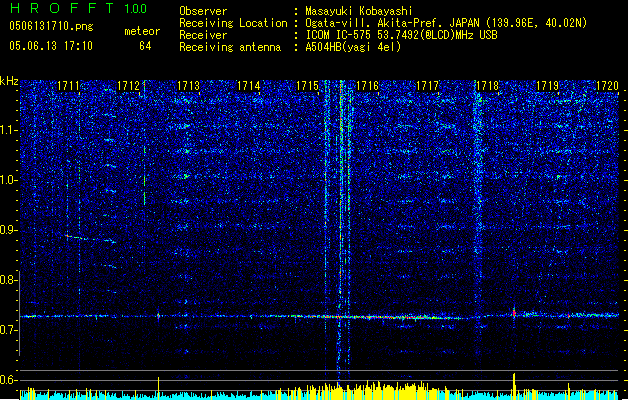The height and width of the screenshot is (400, 629).
Task: Click the 1.1 kHz frequency axis label
Action: click(9, 130)
